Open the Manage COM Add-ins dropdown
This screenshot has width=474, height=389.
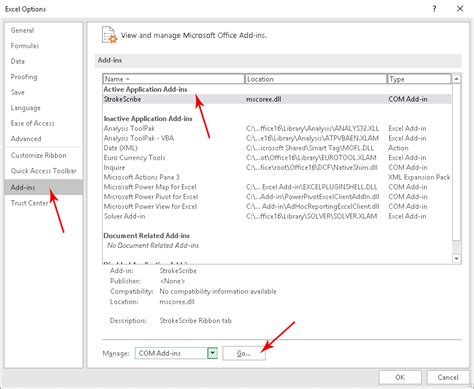[x=176, y=353]
